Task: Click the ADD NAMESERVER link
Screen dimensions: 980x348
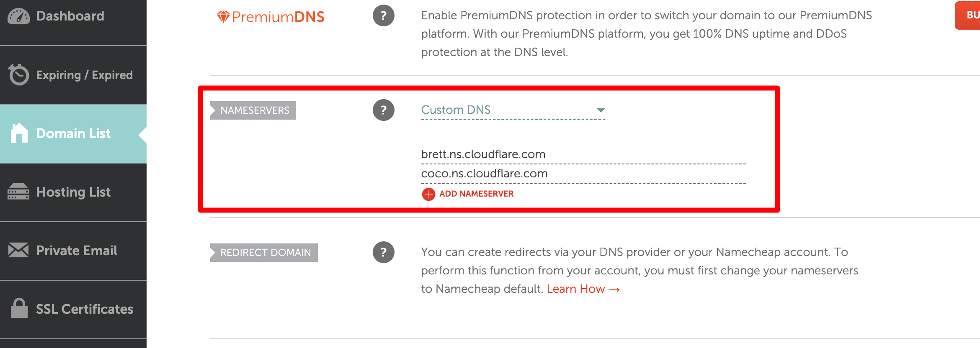Action: pos(476,194)
